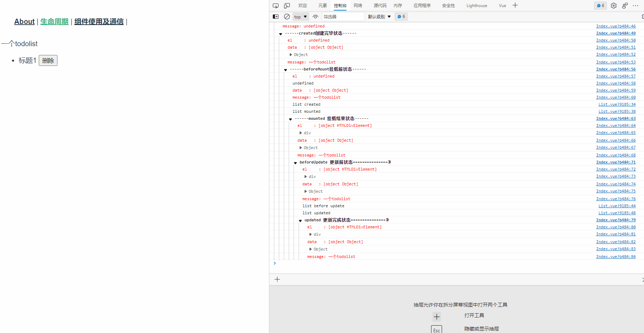Click the issues counter badge in the tab bar
Screen dimensions: 644x333
tap(600, 6)
